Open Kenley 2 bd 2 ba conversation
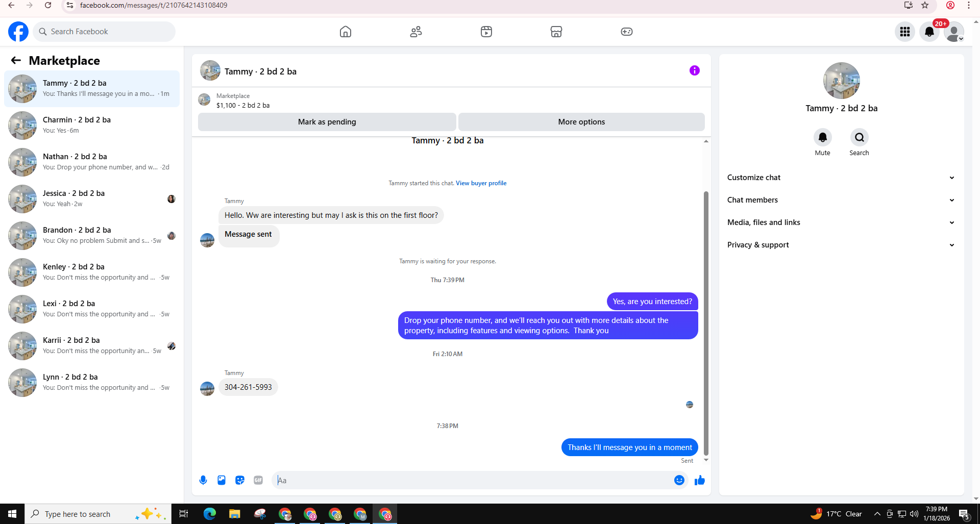 click(92, 272)
